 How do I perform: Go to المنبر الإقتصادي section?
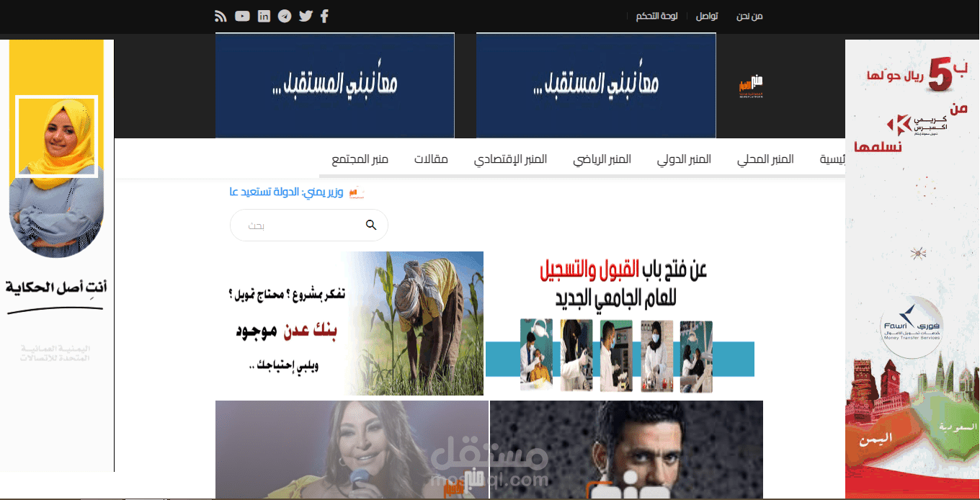pos(510,159)
